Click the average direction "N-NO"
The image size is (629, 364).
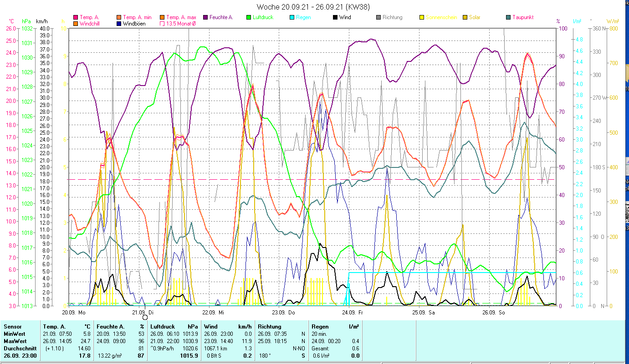coord(299,349)
